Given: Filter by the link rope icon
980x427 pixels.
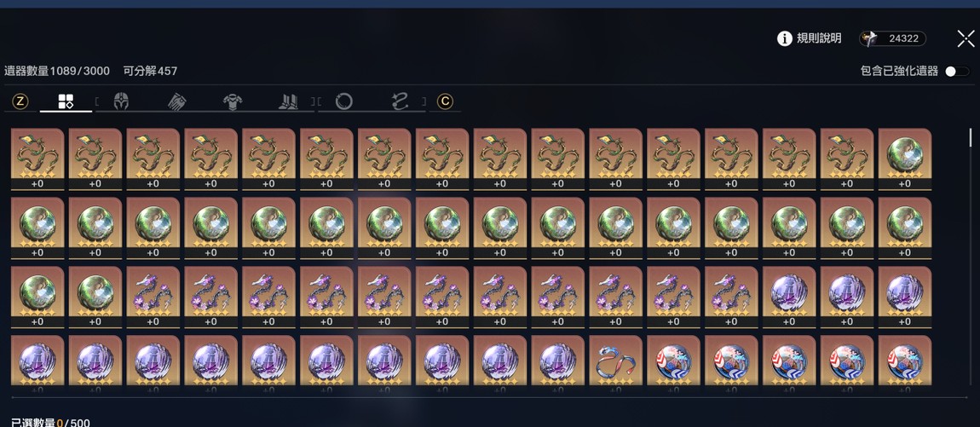Looking at the screenshot, I should point(400,101).
